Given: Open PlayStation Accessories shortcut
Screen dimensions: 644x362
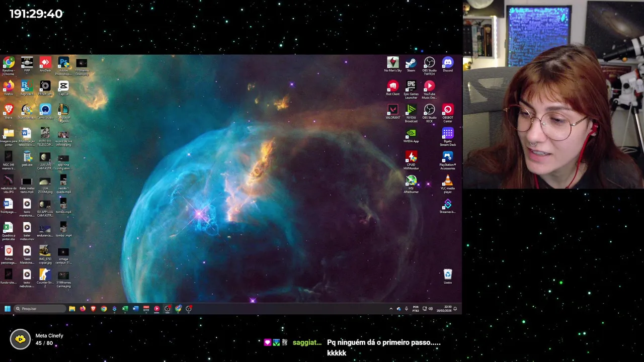Looking at the screenshot, I should click(x=448, y=160).
